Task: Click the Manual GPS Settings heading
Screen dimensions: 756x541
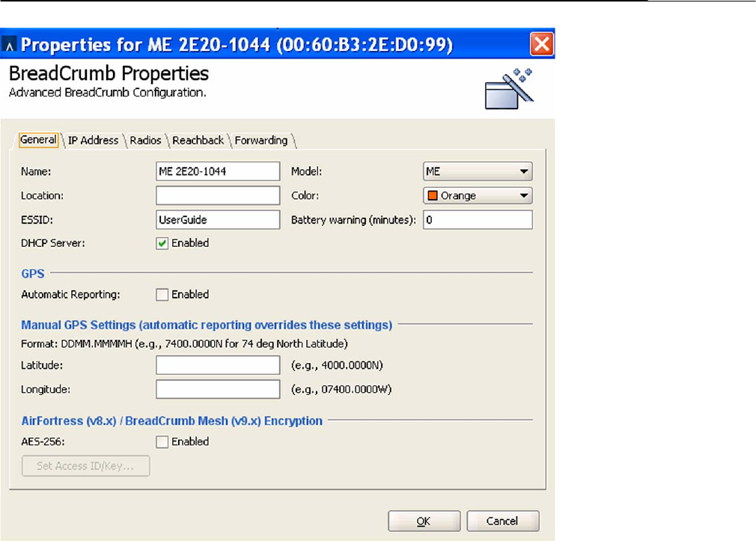Action: click(207, 325)
